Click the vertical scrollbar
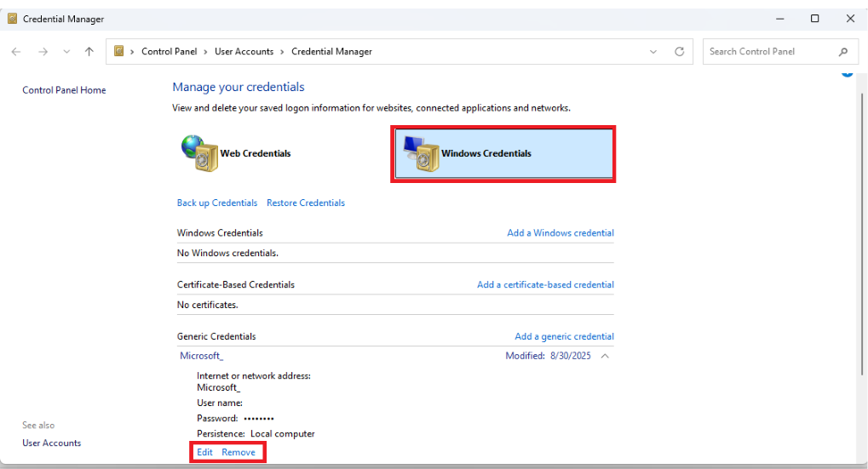Image resolution: width=868 pixels, height=469 pixels. coord(861,234)
